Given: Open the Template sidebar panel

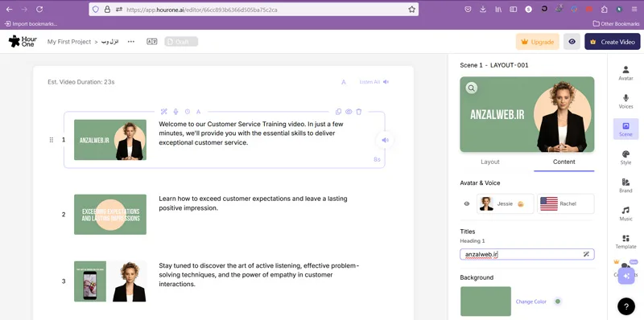Looking at the screenshot, I should (625, 242).
